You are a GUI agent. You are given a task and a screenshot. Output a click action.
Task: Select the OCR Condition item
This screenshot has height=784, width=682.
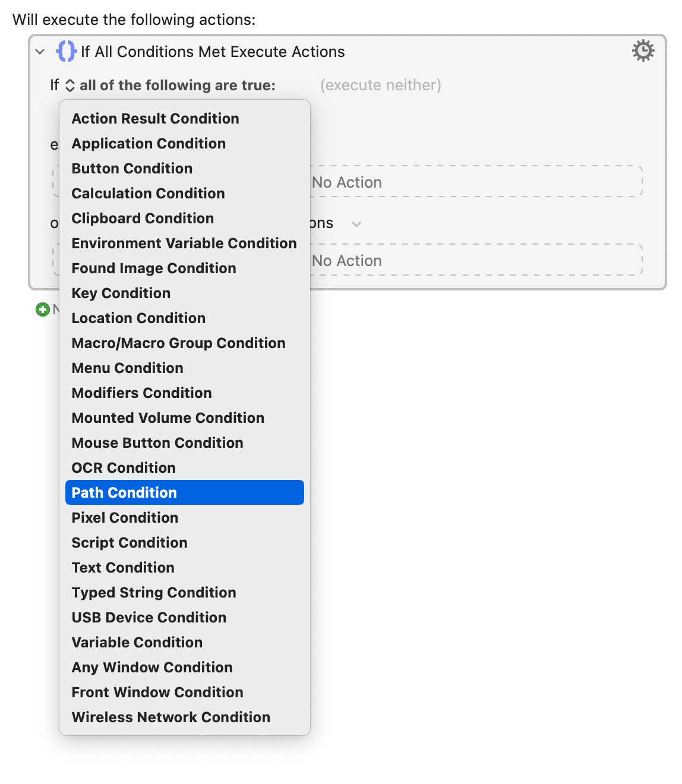tap(124, 467)
